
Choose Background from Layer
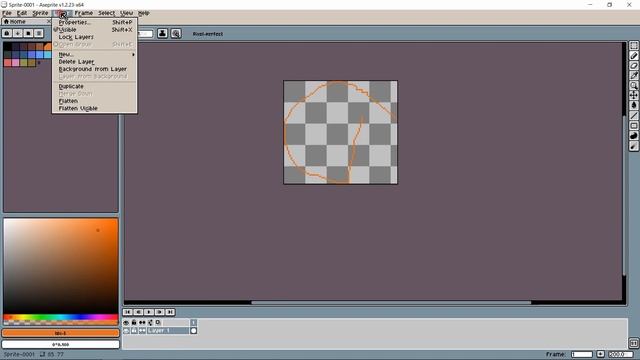(94, 69)
